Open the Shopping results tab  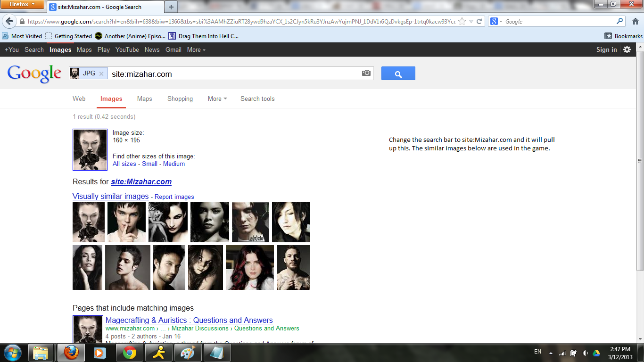[180, 99]
